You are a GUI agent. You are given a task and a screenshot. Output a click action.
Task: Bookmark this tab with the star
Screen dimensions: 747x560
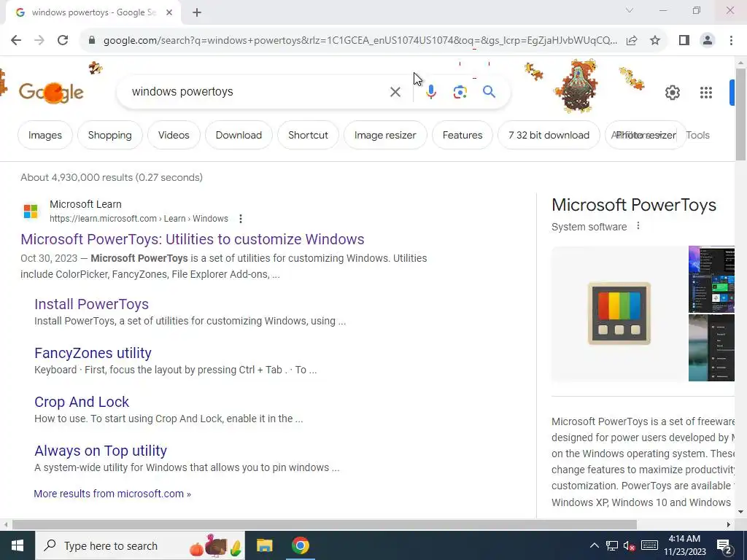click(655, 40)
